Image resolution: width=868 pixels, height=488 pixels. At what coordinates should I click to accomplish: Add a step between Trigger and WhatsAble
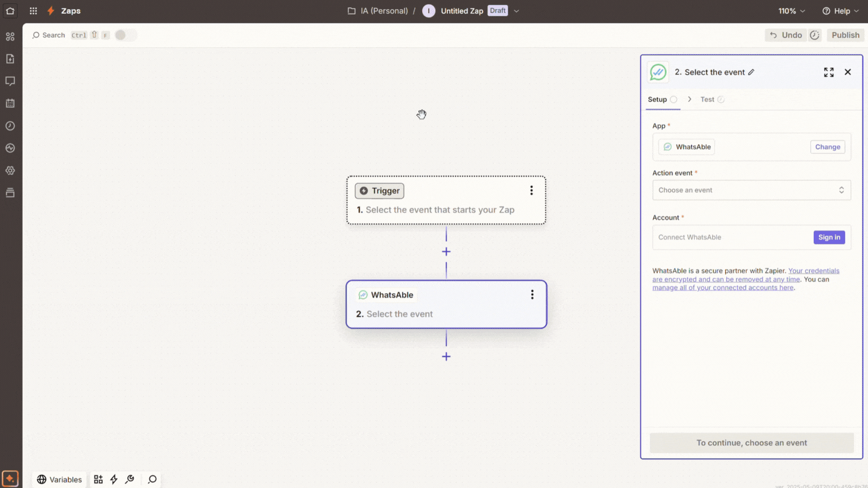446,252
